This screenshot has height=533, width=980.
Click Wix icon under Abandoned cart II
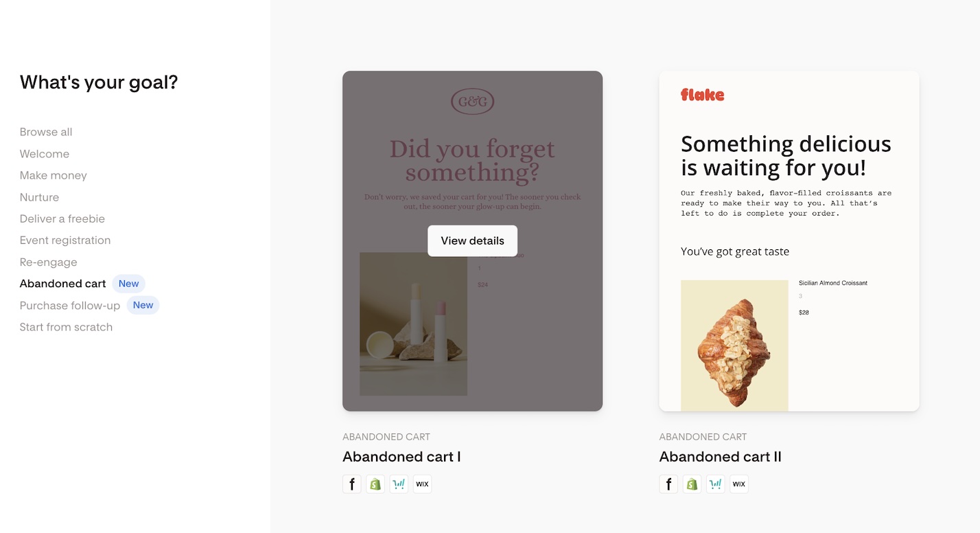click(738, 484)
